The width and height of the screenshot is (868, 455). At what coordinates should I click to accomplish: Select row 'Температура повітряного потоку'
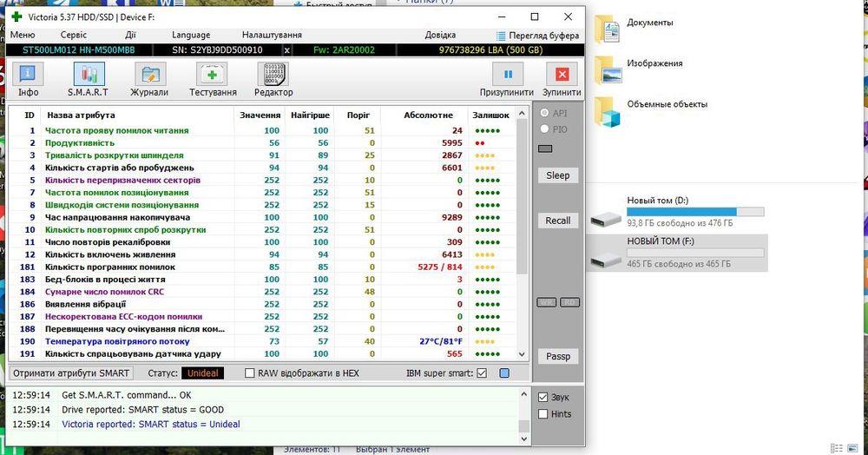tap(261, 341)
